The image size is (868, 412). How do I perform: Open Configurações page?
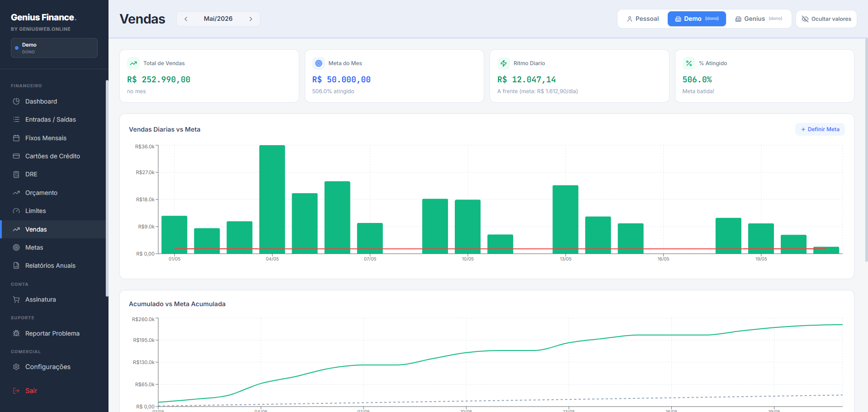click(53, 367)
